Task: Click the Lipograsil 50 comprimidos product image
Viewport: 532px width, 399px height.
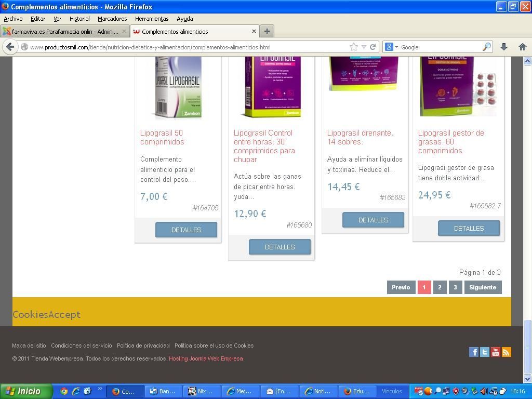Action: [x=178, y=87]
